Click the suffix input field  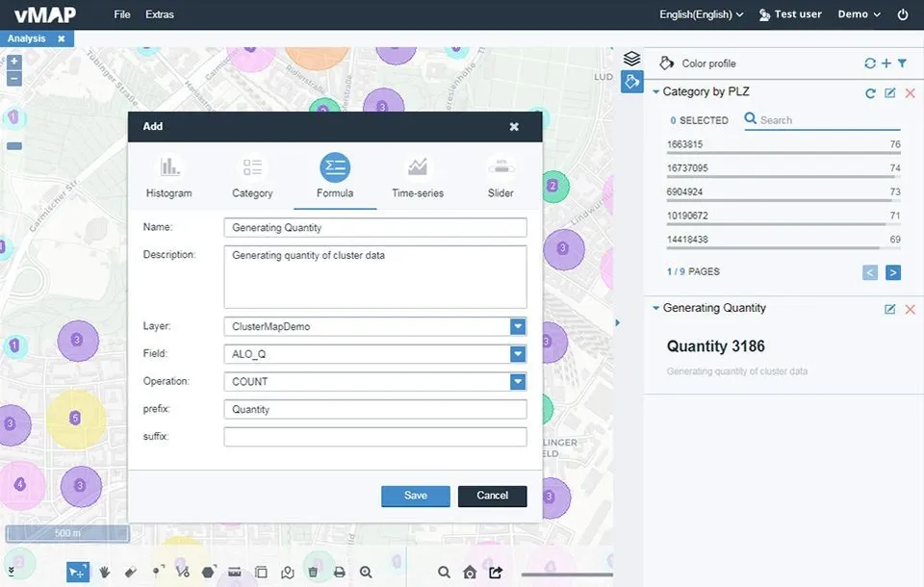(374, 437)
